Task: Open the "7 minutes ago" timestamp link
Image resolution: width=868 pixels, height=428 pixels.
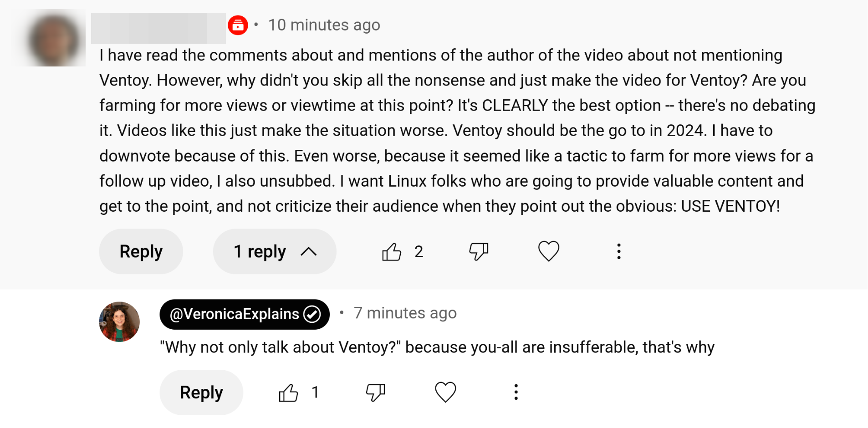Action: 405,313
